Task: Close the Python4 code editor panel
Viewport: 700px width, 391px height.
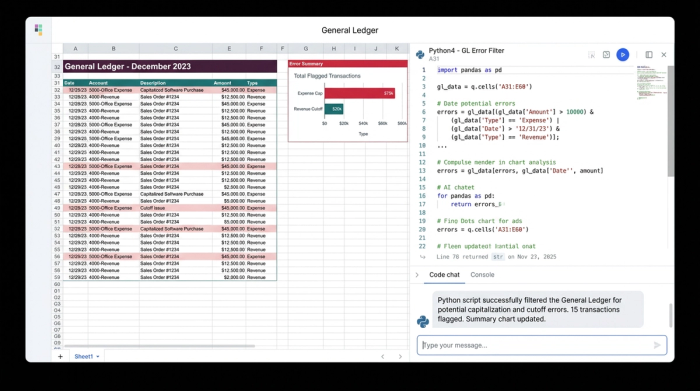Action: [664, 55]
